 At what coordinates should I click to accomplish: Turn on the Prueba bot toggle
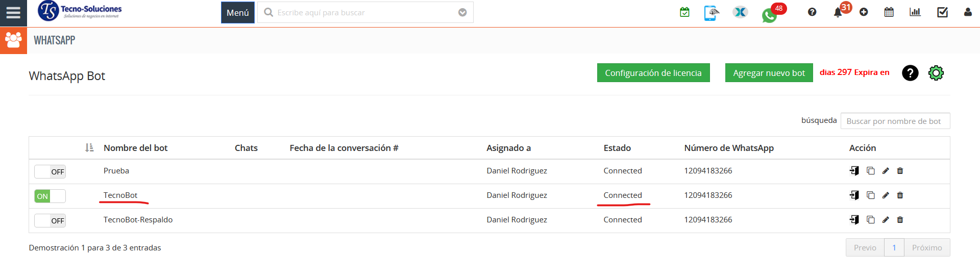(50, 171)
